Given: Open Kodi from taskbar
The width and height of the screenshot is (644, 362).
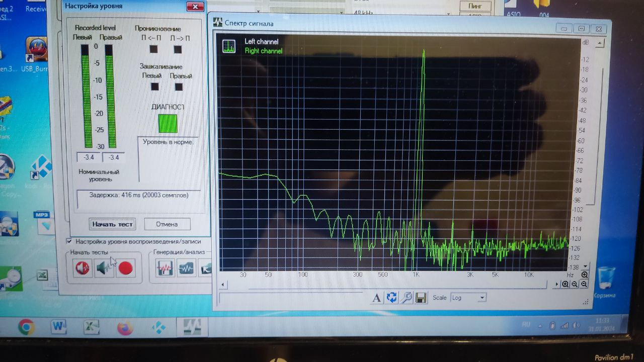Looking at the screenshot, I should pos(158,328).
